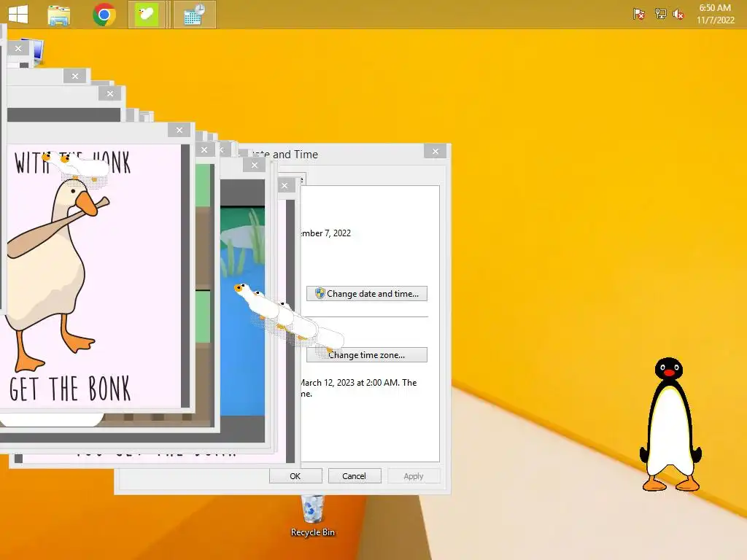Click the muted volume speaker icon
Image resolution: width=747 pixels, height=560 pixels.
point(678,15)
